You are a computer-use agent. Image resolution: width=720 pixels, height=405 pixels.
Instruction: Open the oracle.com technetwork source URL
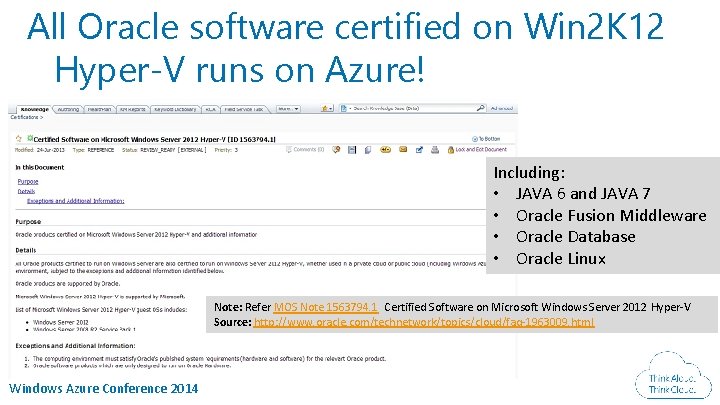point(424,322)
